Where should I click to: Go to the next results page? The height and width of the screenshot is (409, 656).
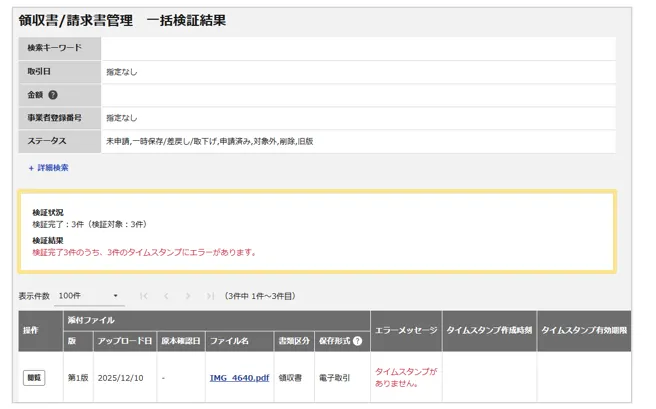tap(188, 296)
